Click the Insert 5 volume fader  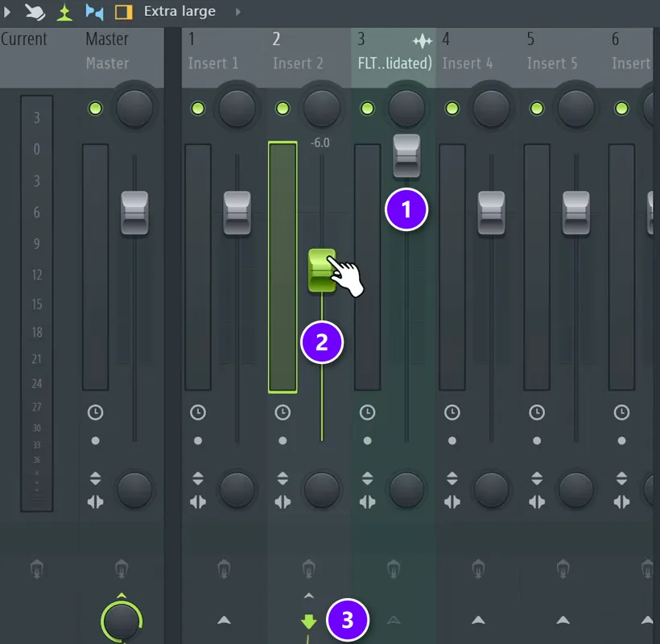point(576,213)
